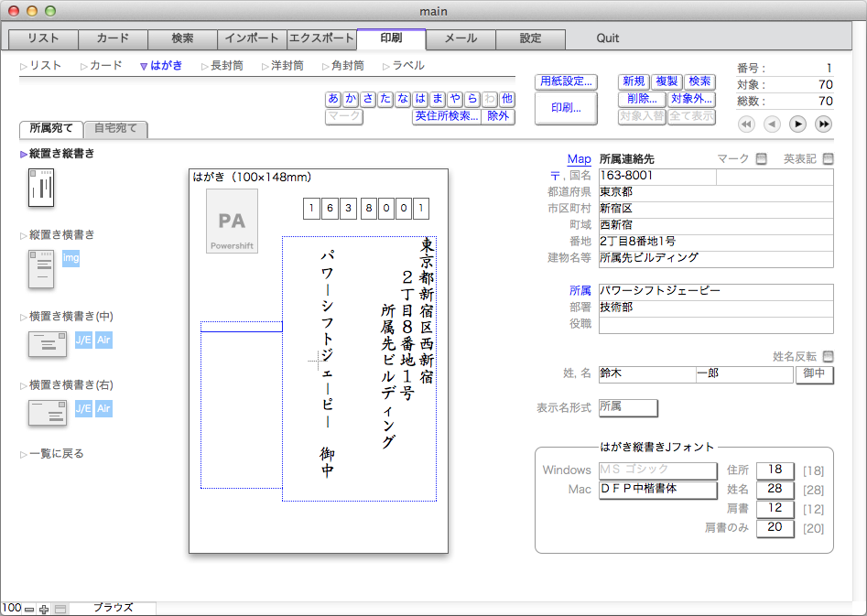The height and width of the screenshot is (616, 867).
Task: Click the zoom in plus icon
Action: [44, 609]
